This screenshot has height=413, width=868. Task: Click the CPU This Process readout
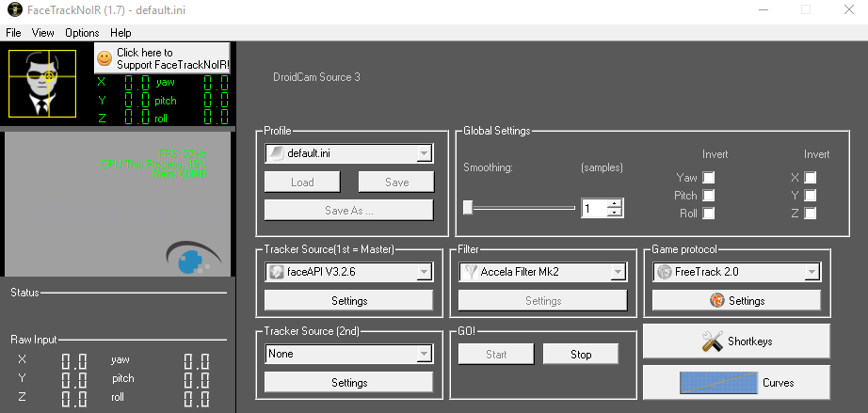click(x=153, y=165)
